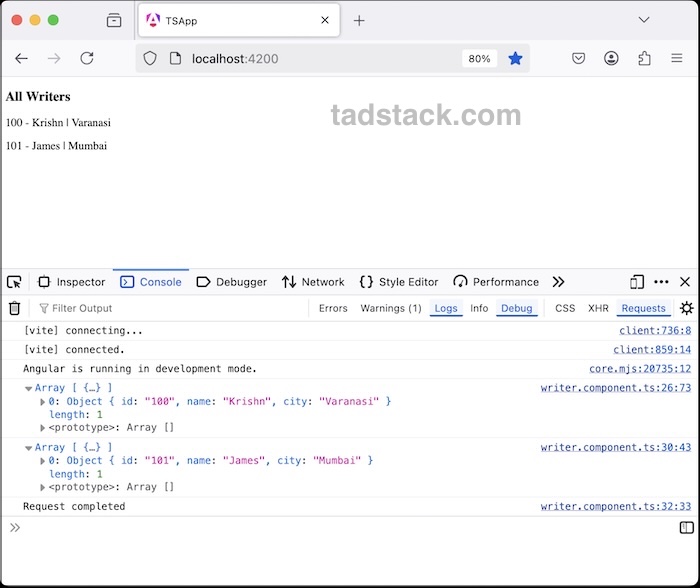700x588 pixels.
Task: Clear console with the trash icon
Action: [x=14, y=308]
